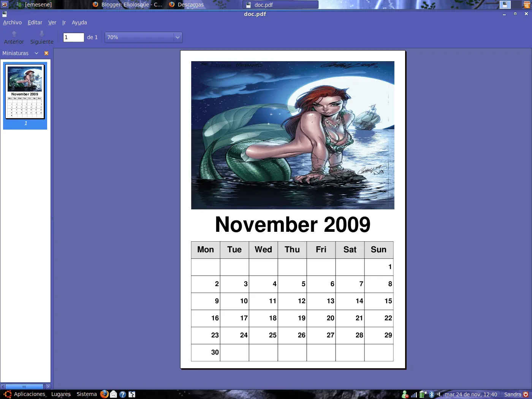Open the Bluetooth tray icon
Viewport: 532px width, 399px height.
(x=432, y=394)
